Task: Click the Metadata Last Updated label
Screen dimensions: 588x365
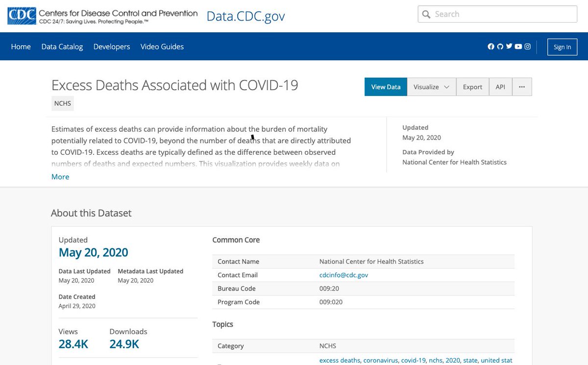Action: 150,271
